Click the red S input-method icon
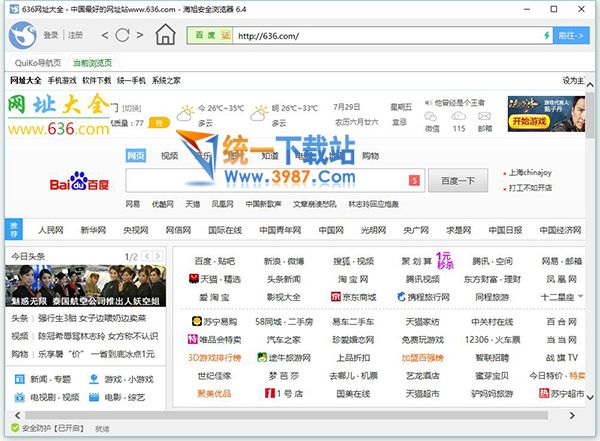This screenshot has height=441, width=600. [x=414, y=180]
